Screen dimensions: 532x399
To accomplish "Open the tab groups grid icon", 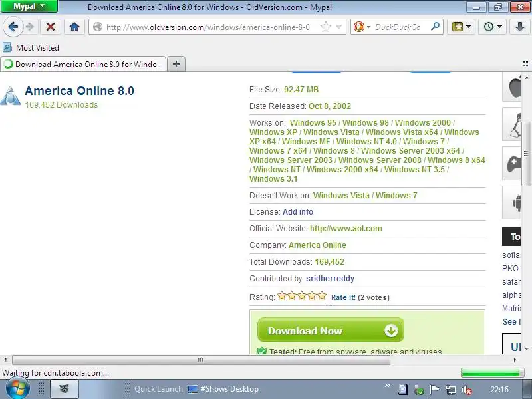I will point(525,64).
